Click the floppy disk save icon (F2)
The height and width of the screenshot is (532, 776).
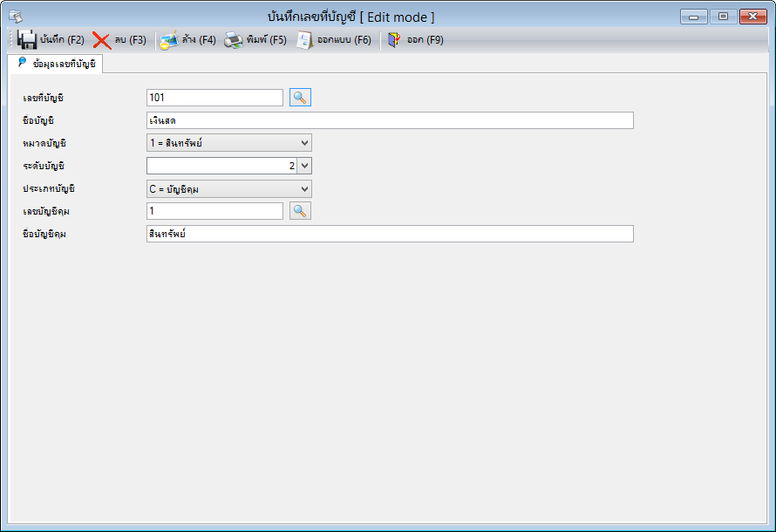[27, 39]
